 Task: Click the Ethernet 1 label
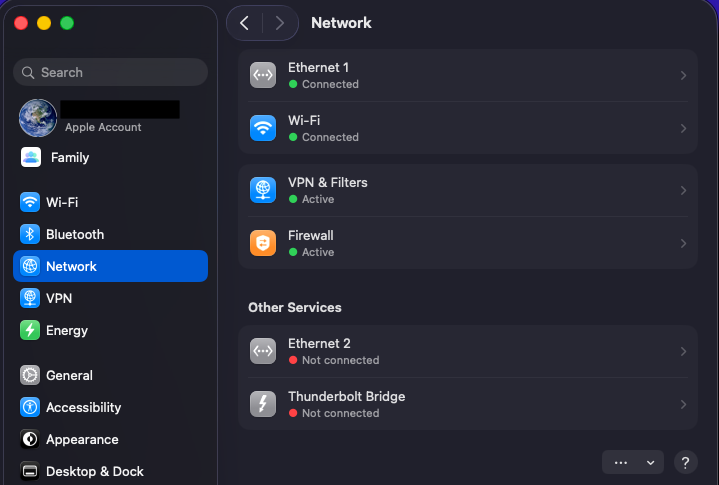(x=318, y=67)
